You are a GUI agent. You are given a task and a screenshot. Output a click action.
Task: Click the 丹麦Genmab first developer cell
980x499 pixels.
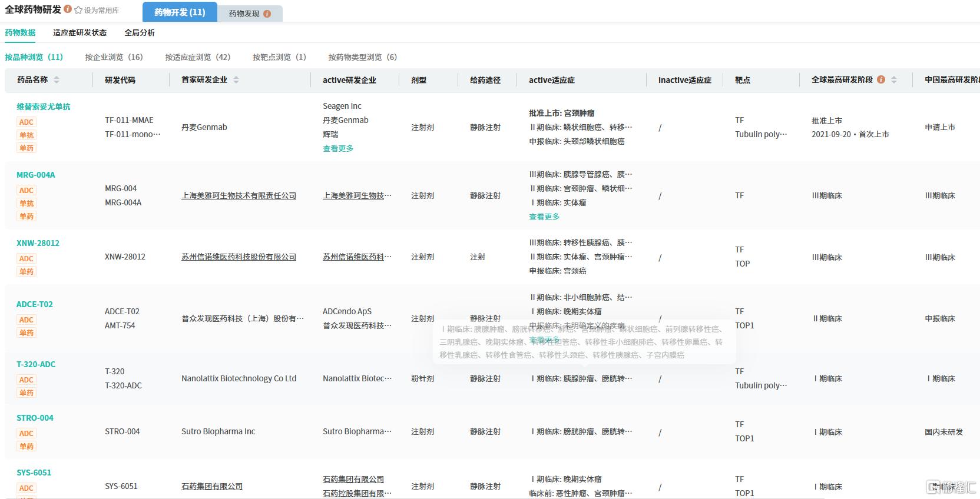click(x=204, y=127)
